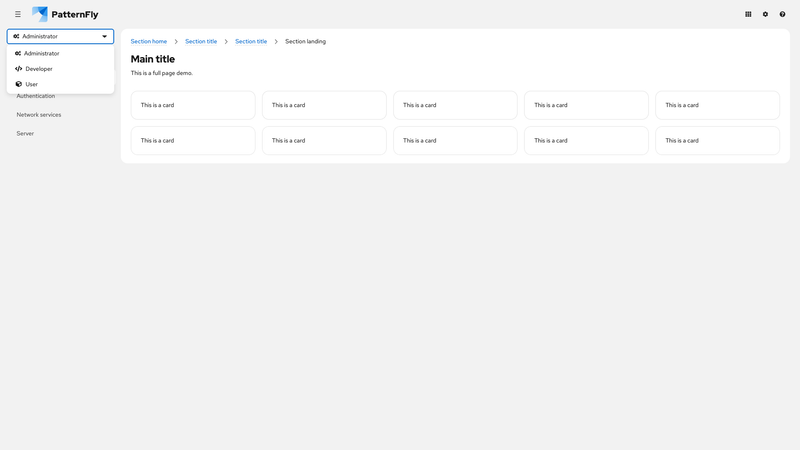The image size is (800, 450).
Task: Select the middle card in the bottom row
Action: [455, 140]
